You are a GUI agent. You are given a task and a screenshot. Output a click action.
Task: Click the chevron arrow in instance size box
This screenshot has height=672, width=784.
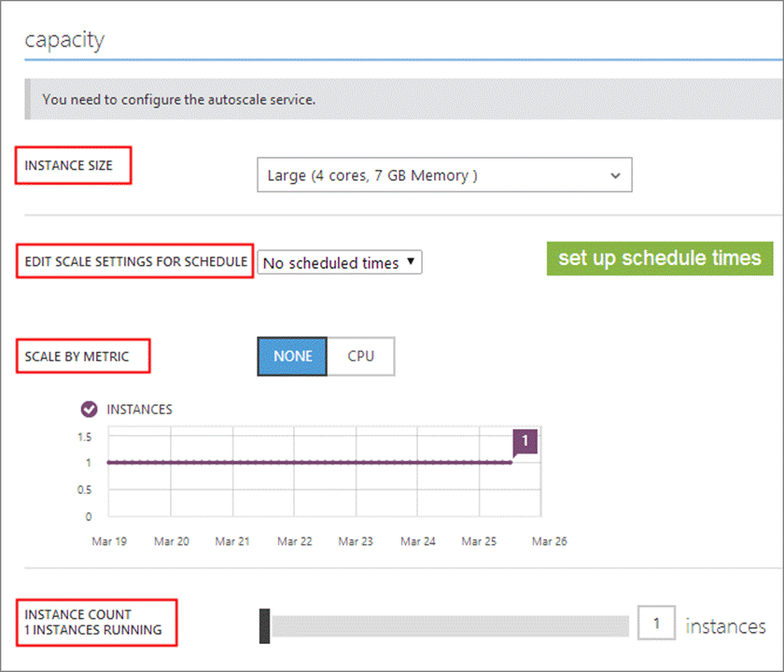pyautogui.click(x=614, y=175)
